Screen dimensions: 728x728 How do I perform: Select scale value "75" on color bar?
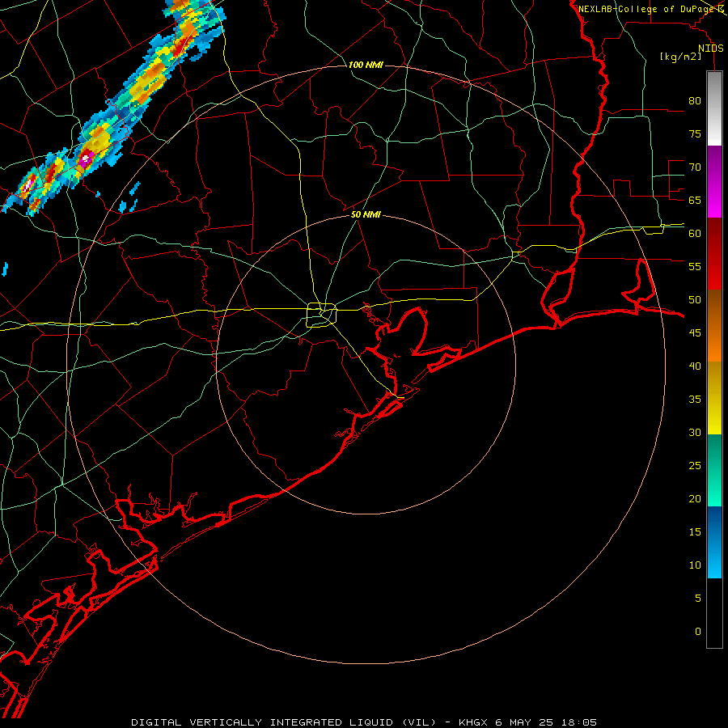click(x=695, y=133)
